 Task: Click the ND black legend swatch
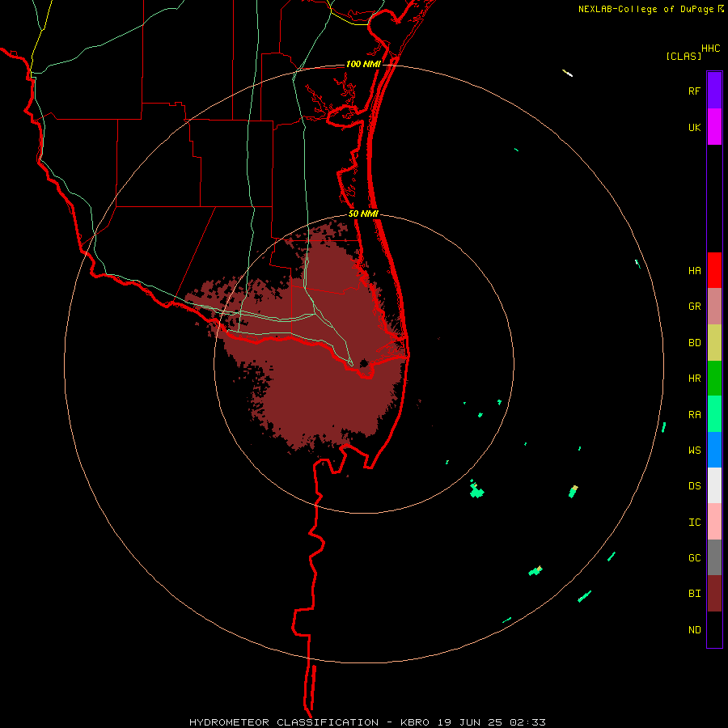point(714,629)
